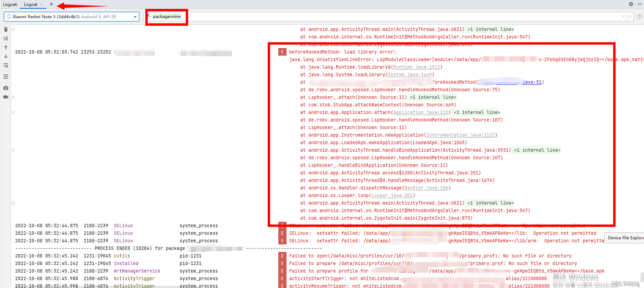This screenshot has height=288, width=644.
Task: Expand the gutter fold marker beside the Application.attach row
Action: tap(13, 113)
